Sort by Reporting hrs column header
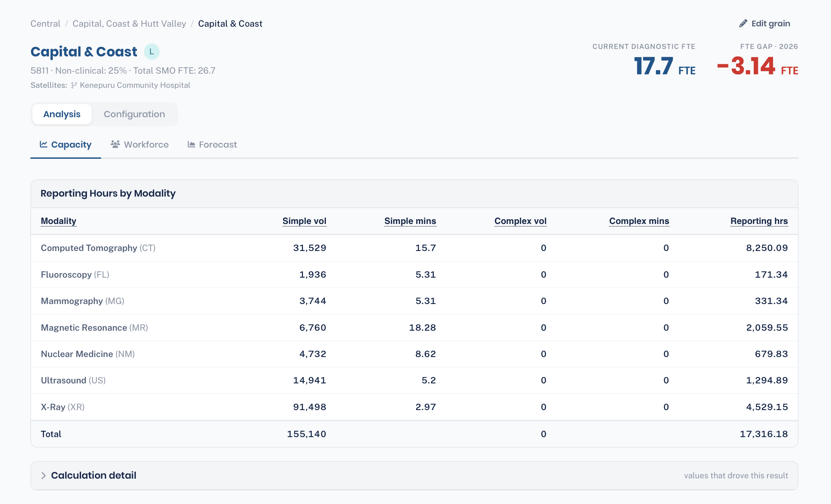The width and height of the screenshot is (831, 504). [759, 221]
